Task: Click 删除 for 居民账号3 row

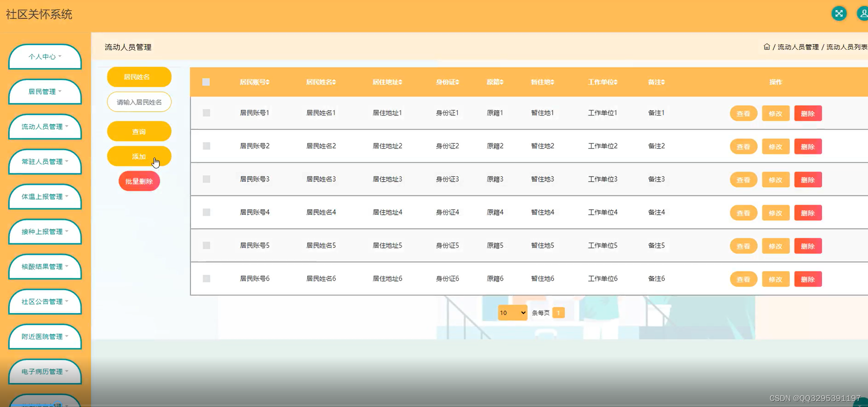Action: point(808,180)
